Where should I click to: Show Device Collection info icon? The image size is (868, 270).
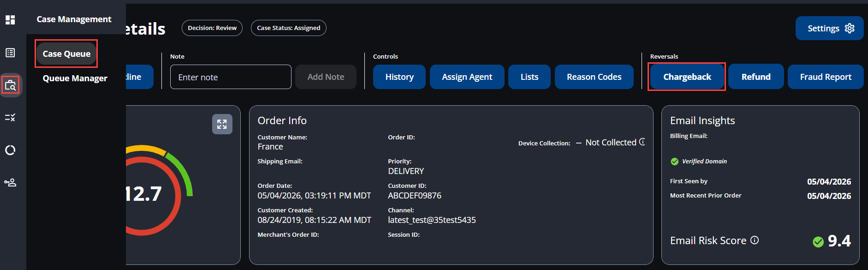642,142
